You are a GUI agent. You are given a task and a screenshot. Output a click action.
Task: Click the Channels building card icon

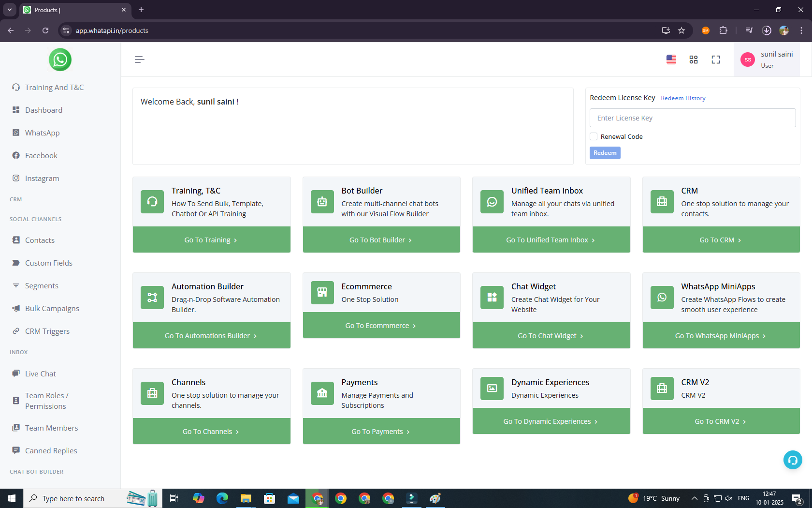[152, 393]
